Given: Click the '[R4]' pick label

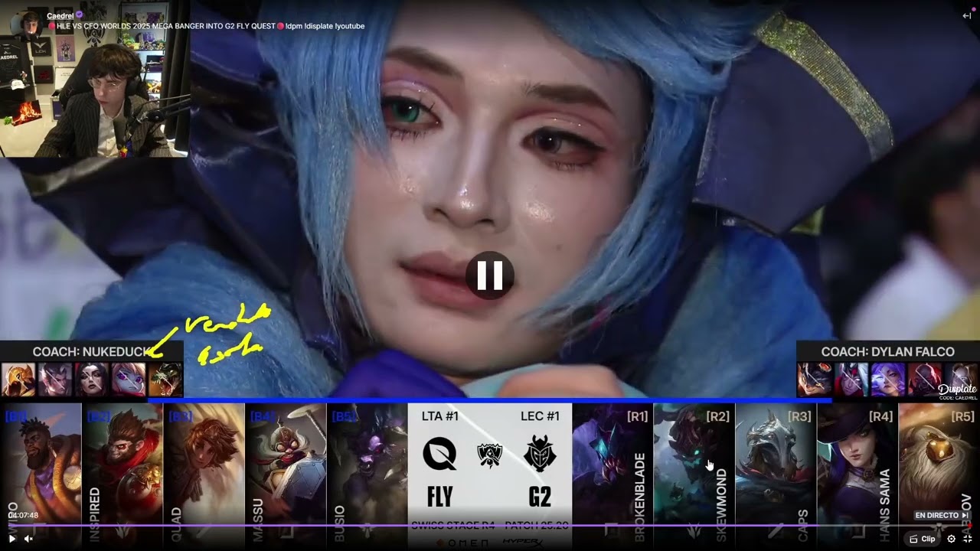Looking at the screenshot, I should (x=881, y=416).
